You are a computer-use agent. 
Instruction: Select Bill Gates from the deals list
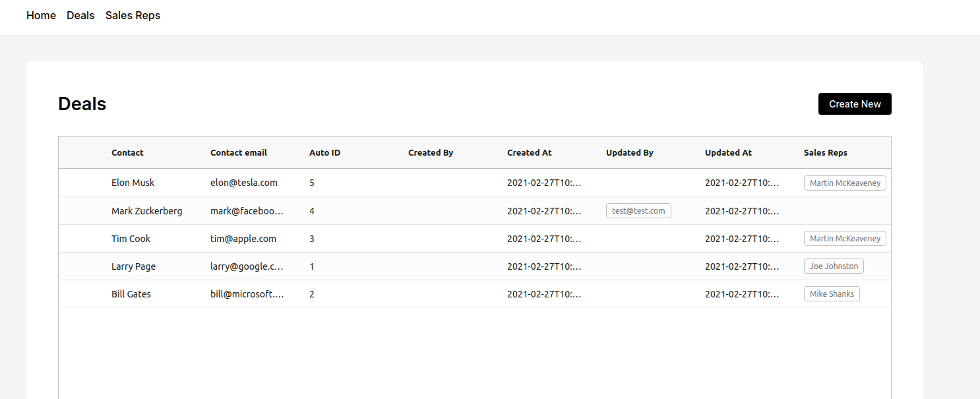[x=131, y=293]
